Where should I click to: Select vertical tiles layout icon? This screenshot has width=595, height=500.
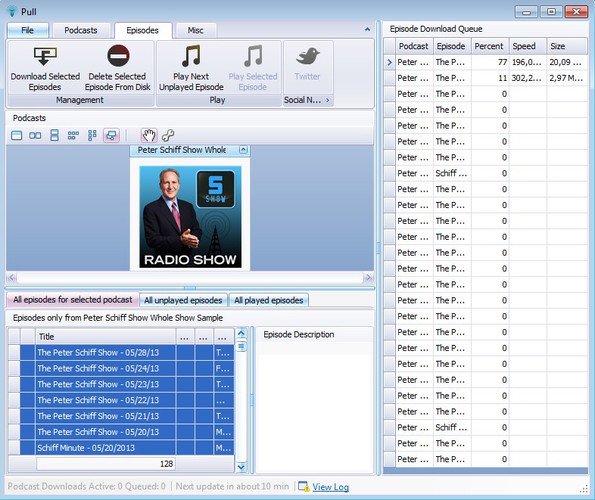click(x=92, y=135)
